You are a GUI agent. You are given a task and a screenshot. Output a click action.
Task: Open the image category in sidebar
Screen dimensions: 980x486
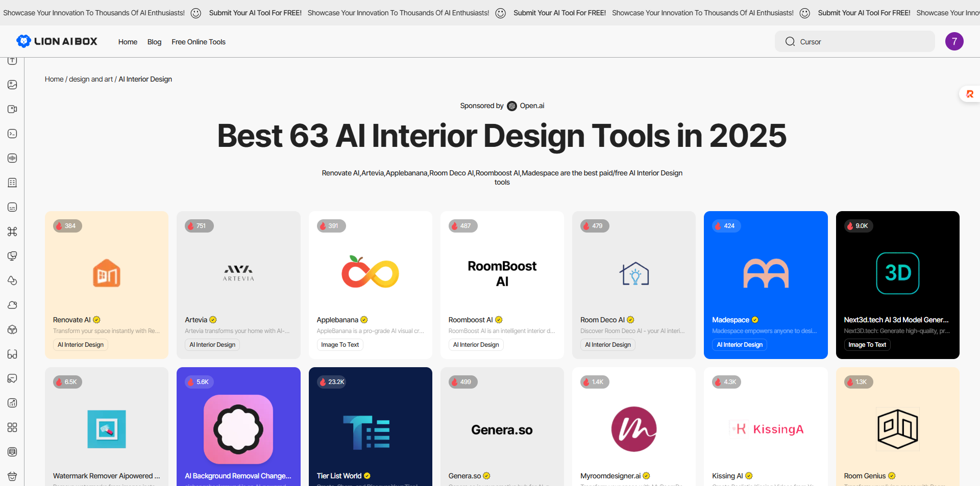tap(12, 85)
